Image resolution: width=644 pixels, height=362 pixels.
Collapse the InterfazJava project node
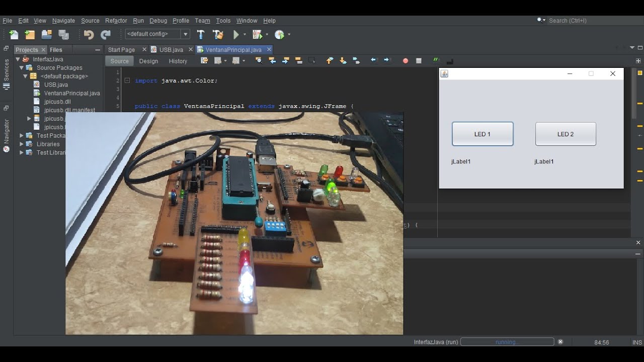click(18, 59)
